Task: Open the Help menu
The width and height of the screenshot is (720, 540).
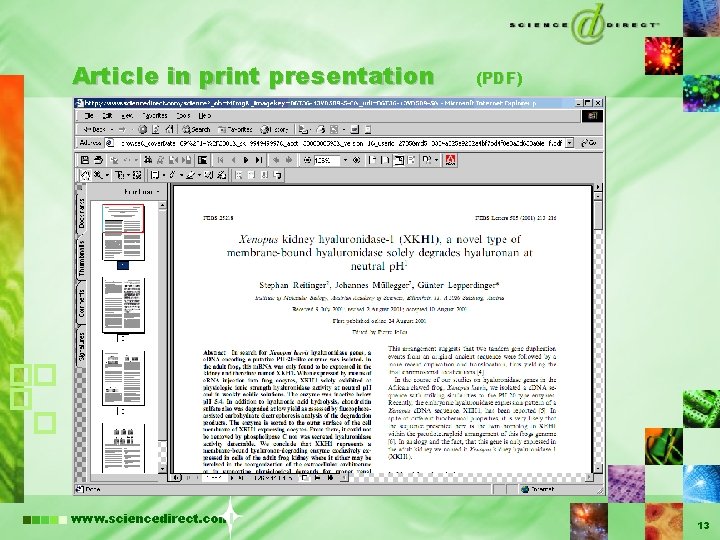Action: (x=205, y=116)
